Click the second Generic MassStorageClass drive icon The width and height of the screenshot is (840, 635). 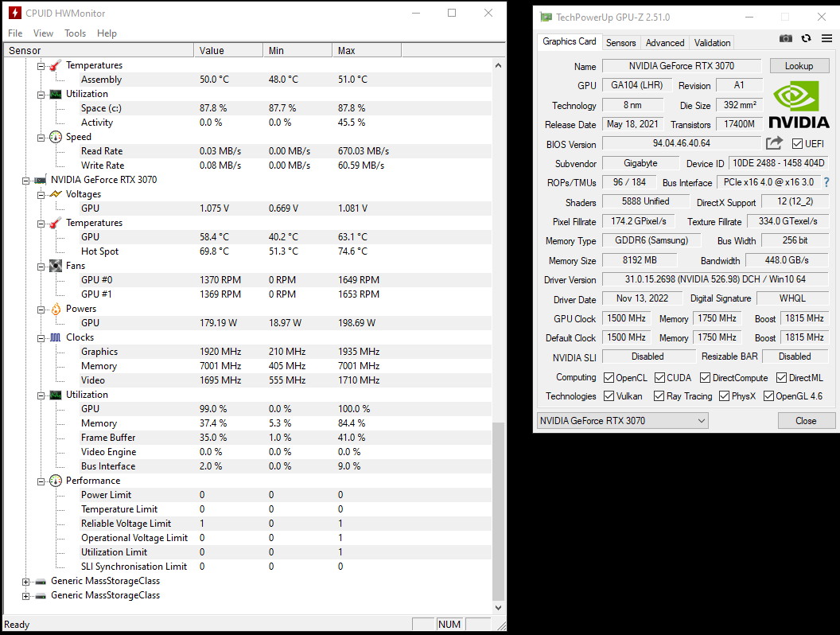(41, 596)
